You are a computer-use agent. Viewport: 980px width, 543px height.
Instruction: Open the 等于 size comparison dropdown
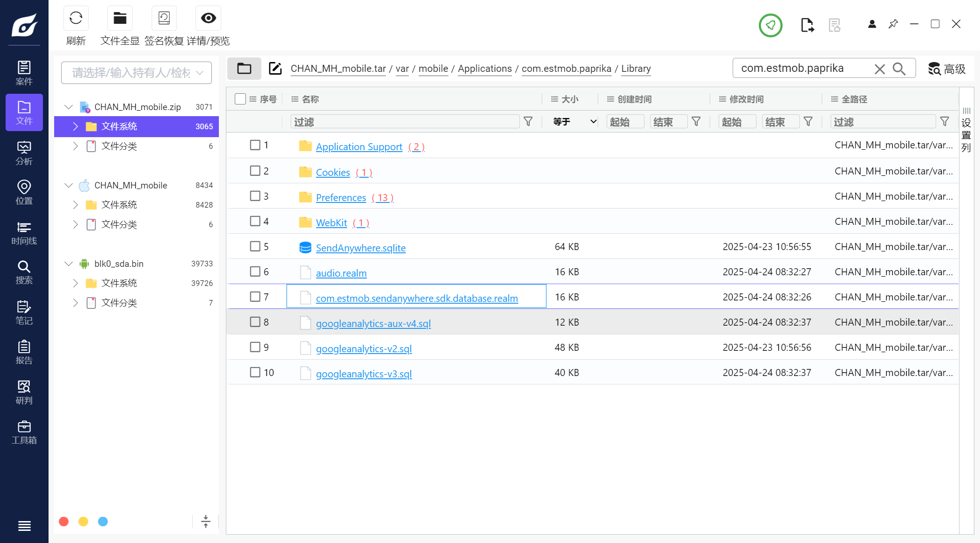coord(574,122)
